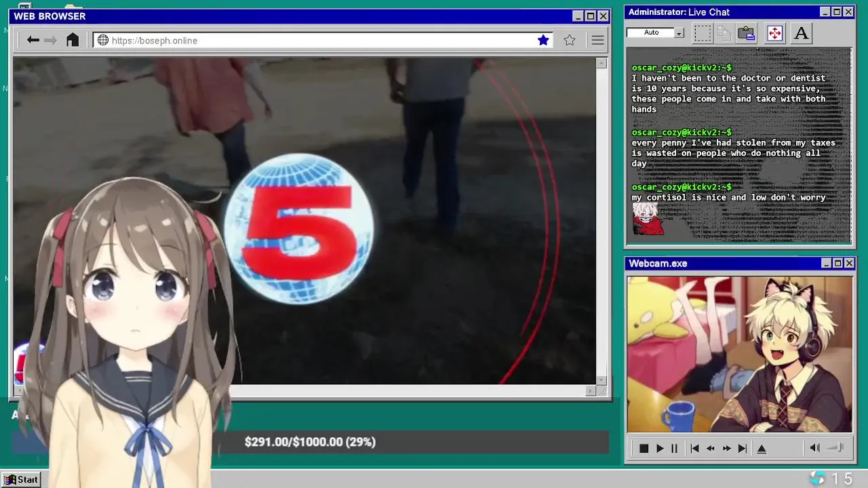
Task: Maximize the Web Browser window
Action: click(591, 16)
